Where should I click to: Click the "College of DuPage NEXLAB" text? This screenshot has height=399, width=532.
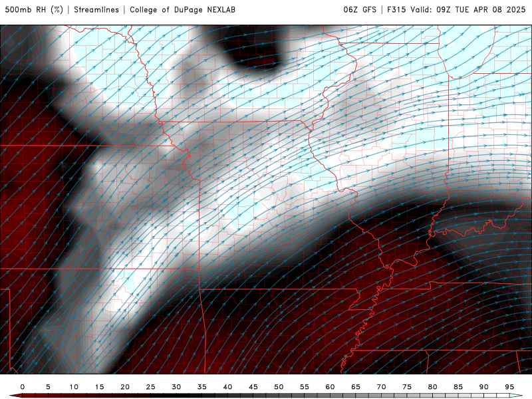pyautogui.click(x=182, y=10)
